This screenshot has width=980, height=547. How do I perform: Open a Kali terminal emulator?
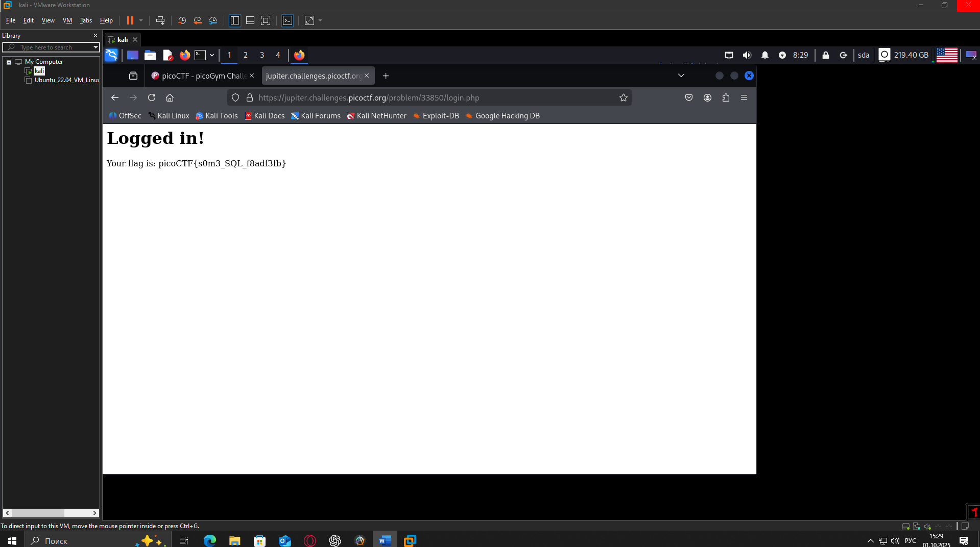click(x=200, y=55)
